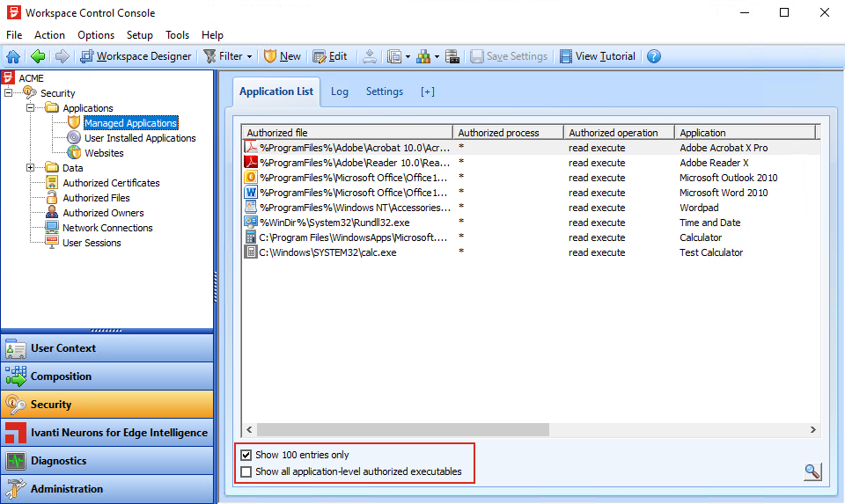This screenshot has width=845, height=504.
Task: Switch to the Settings tab
Action: [x=385, y=91]
